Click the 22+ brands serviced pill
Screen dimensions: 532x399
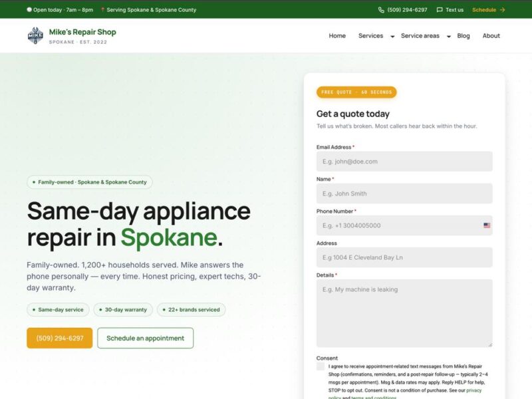pyautogui.click(x=191, y=309)
